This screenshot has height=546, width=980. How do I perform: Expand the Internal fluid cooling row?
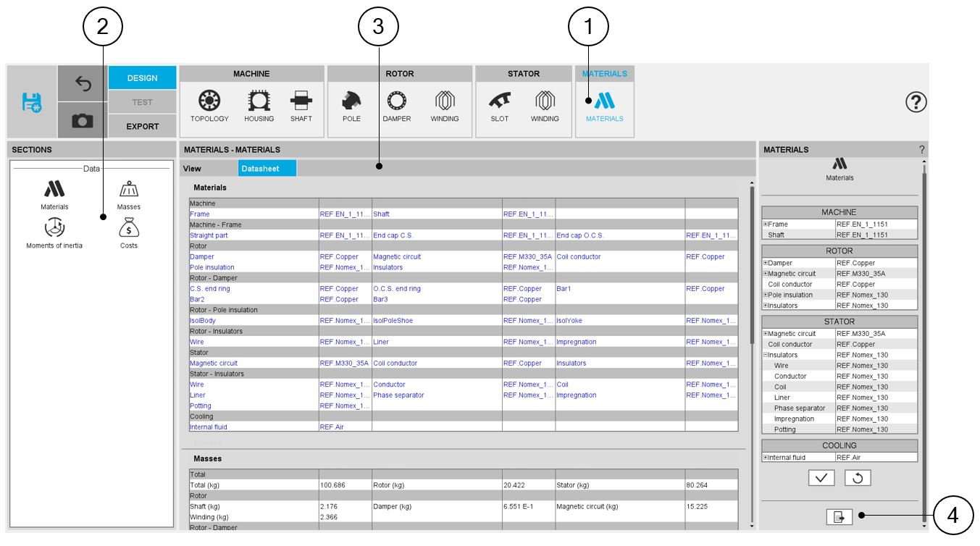click(766, 458)
